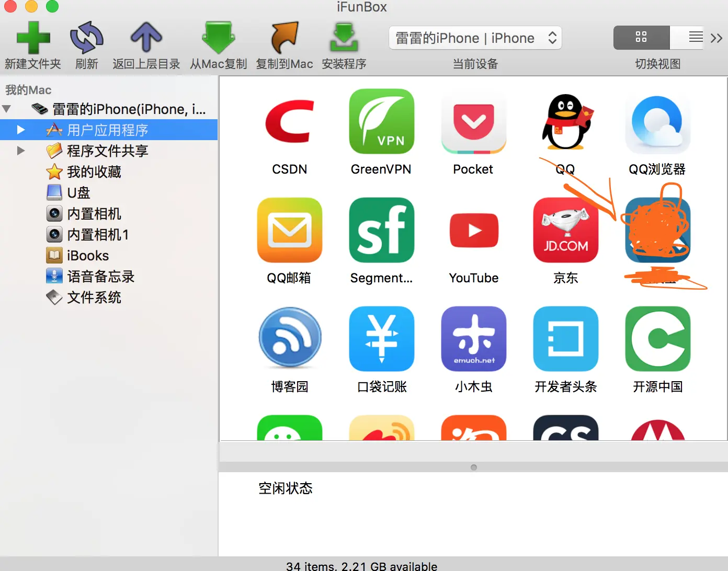728x571 pixels.
Task: Click the YouTube label text
Action: [474, 278]
